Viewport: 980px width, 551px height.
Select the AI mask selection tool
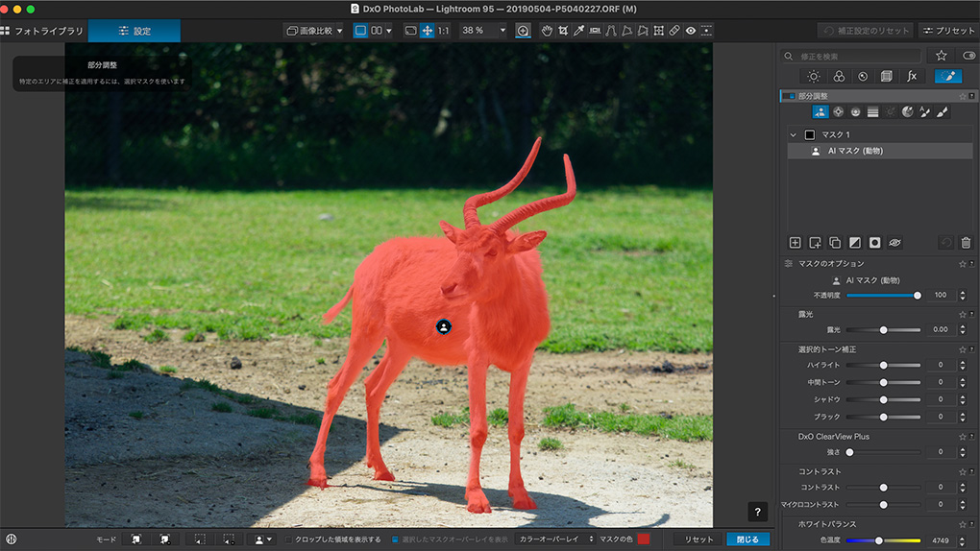click(x=821, y=111)
